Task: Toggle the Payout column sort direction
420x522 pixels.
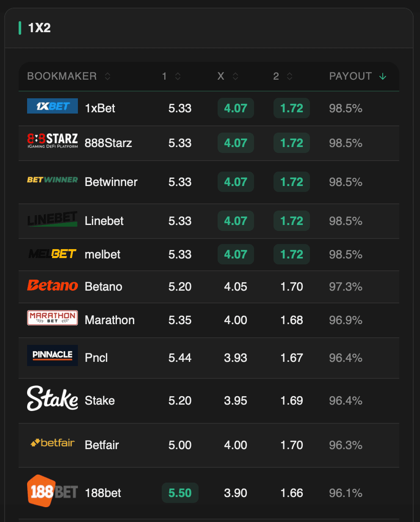Action: pos(383,76)
